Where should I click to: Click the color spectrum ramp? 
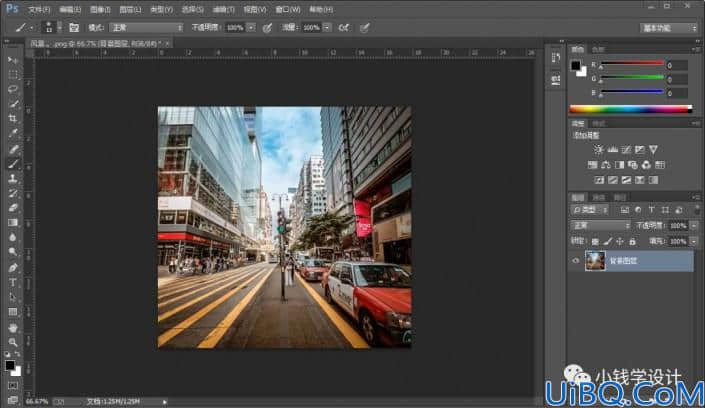631,109
